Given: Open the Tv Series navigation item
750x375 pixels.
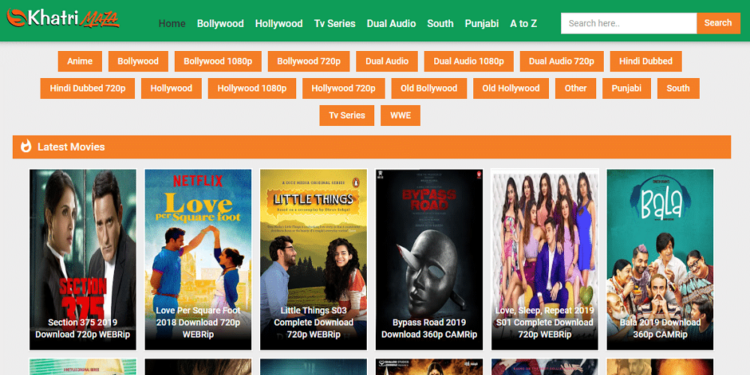Looking at the screenshot, I should pyautogui.click(x=334, y=23).
